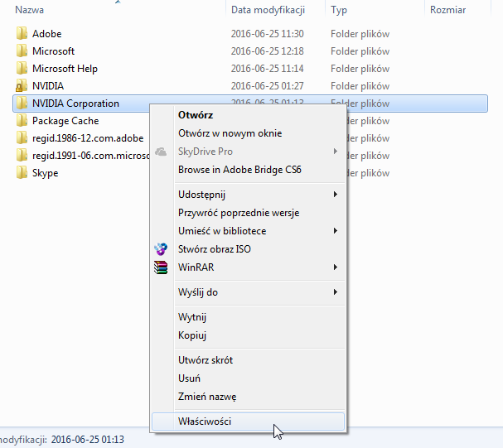
Task: Click the date 2016-06-25 11:30
Action: (x=267, y=34)
